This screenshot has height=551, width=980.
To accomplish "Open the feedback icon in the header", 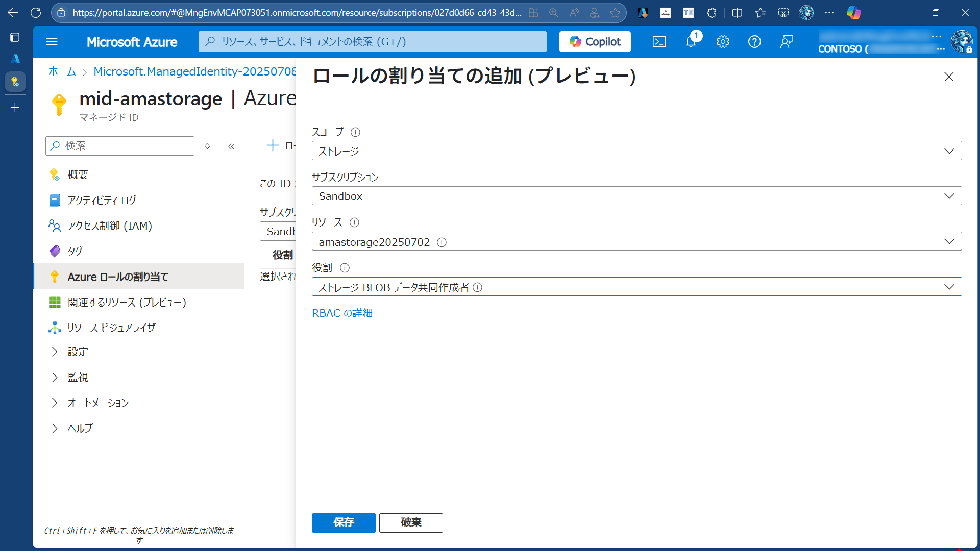I will pyautogui.click(x=787, y=42).
